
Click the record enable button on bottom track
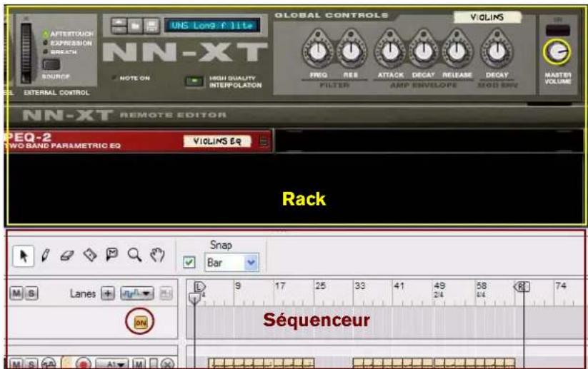(x=84, y=363)
